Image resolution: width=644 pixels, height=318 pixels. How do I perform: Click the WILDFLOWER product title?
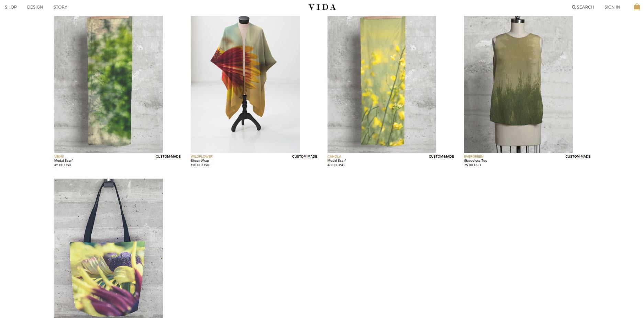click(202, 157)
